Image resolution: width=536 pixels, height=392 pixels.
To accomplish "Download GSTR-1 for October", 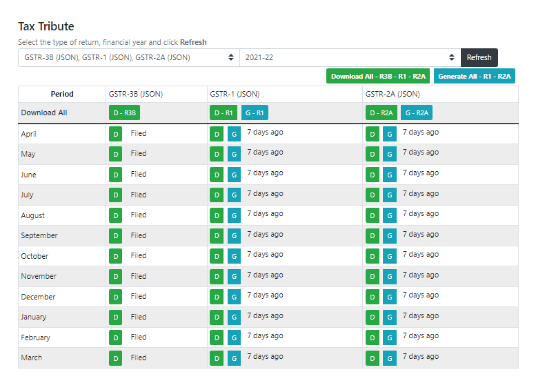I will coord(217,256).
